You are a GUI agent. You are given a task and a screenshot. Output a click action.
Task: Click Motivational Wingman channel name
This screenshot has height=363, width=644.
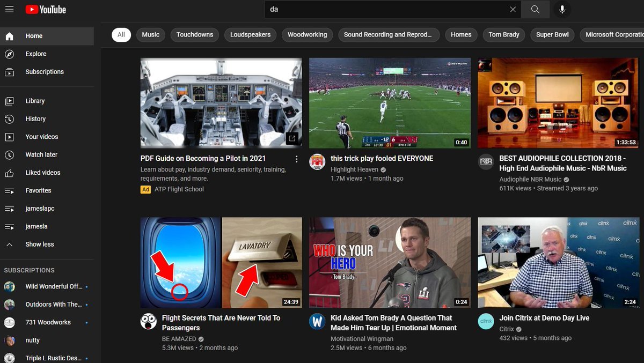(362, 339)
